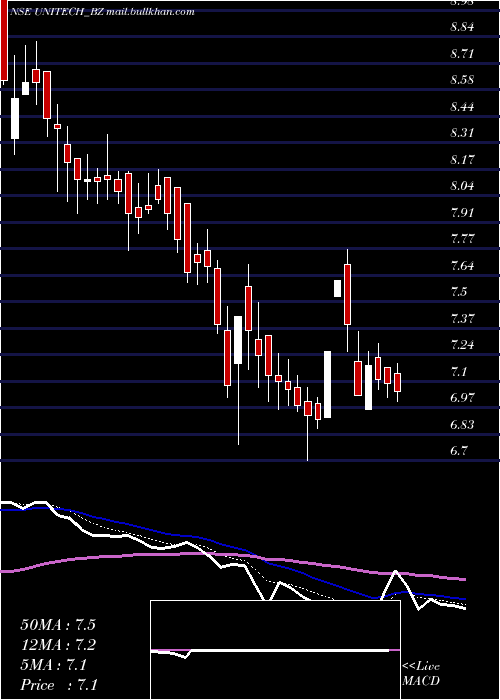Select the 50MA : 7.5 readout
Image resolution: width=500 pixels, height=700 pixels.
coord(58,625)
